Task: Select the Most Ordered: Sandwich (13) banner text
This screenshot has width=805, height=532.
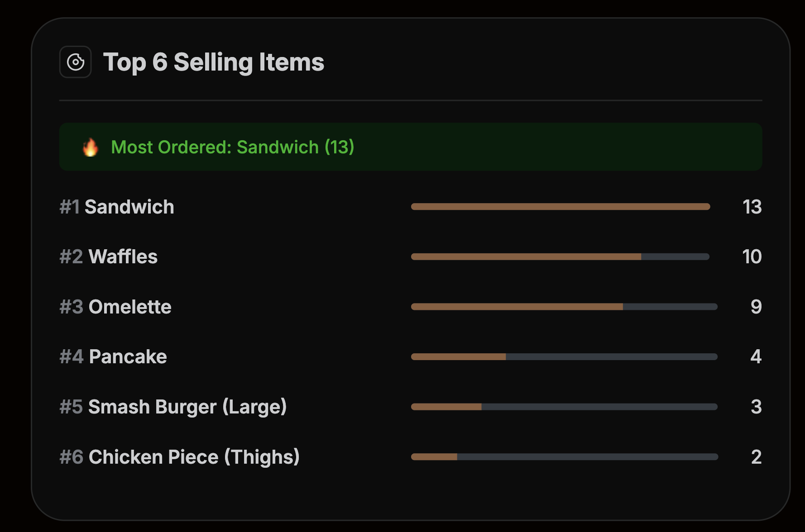Action: click(232, 147)
